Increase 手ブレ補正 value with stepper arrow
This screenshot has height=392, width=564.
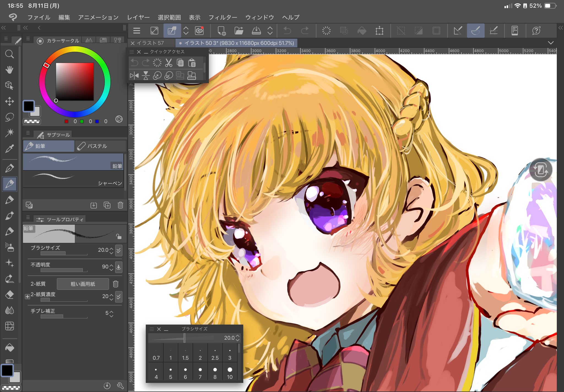pyautogui.click(x=111, y=311)
